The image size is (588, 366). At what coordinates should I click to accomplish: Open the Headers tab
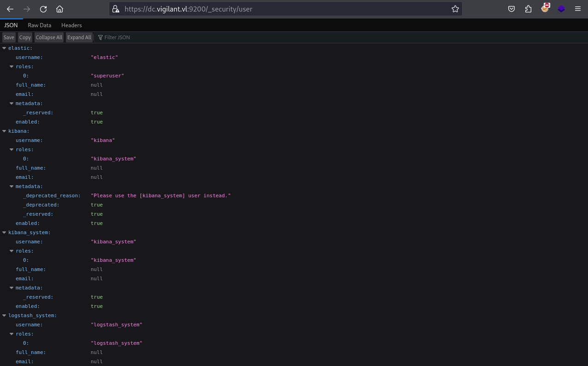(71, 25)
